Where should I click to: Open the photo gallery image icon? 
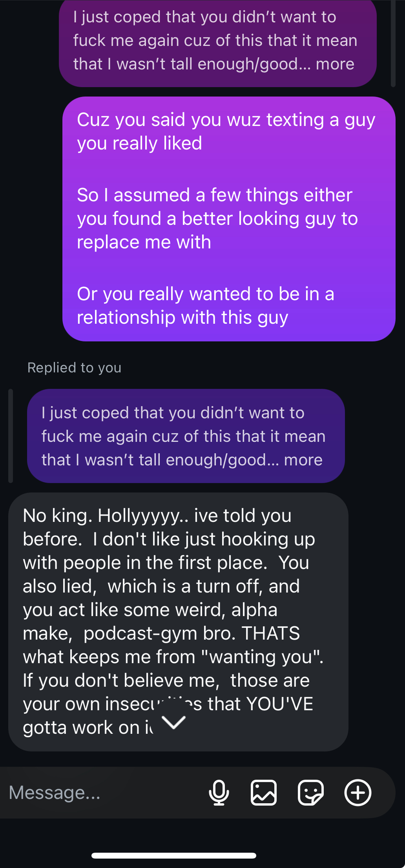264,793
